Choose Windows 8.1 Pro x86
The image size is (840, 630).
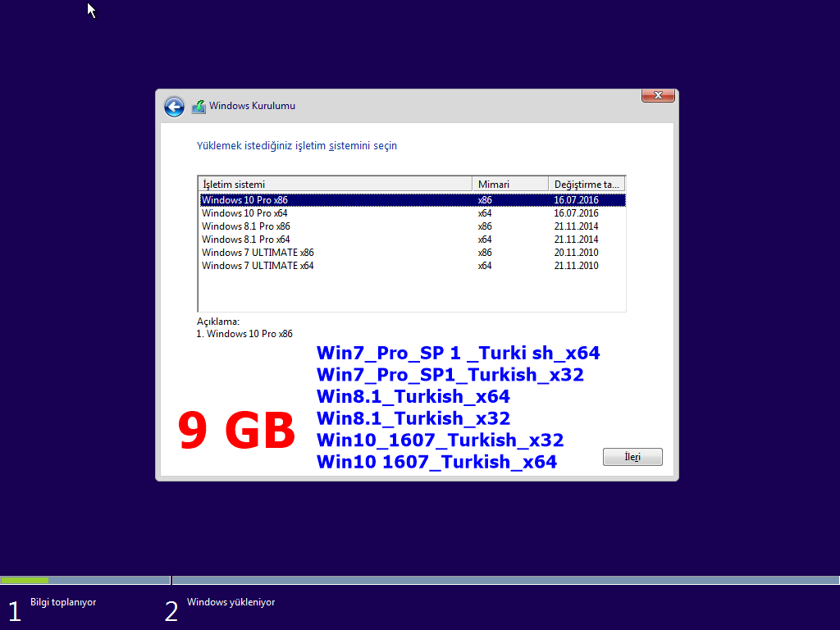pos(246,226)
